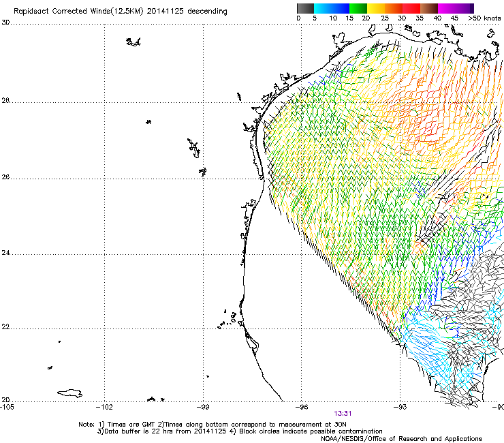This screenshot has width=504, height=443.
Task: Click the chart title 'Rapidscat Corrected Winds(12.5KM)'
Action: [78, 12]
